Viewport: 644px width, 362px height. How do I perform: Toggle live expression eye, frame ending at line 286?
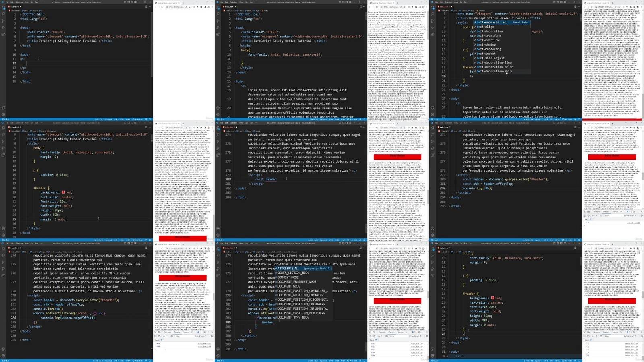(601, 216)
